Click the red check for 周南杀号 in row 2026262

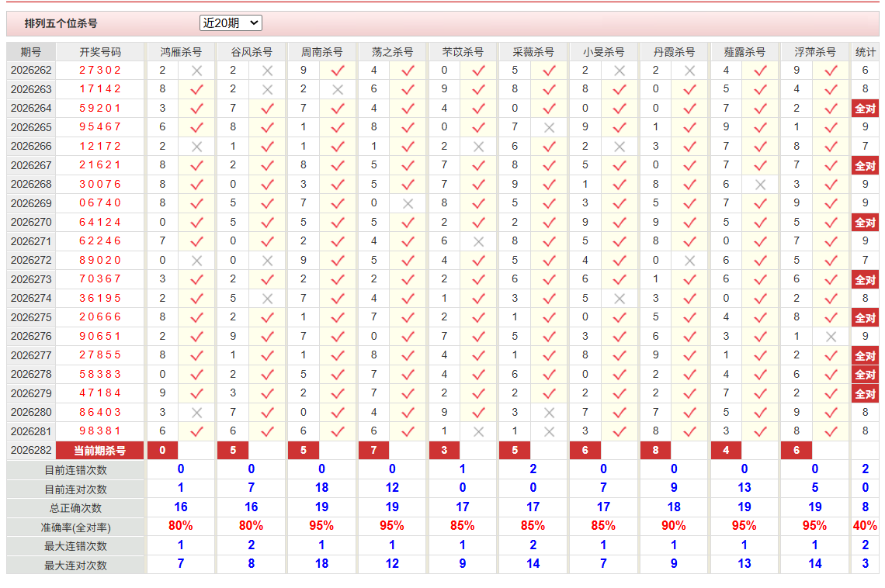(x=338, y=71)
